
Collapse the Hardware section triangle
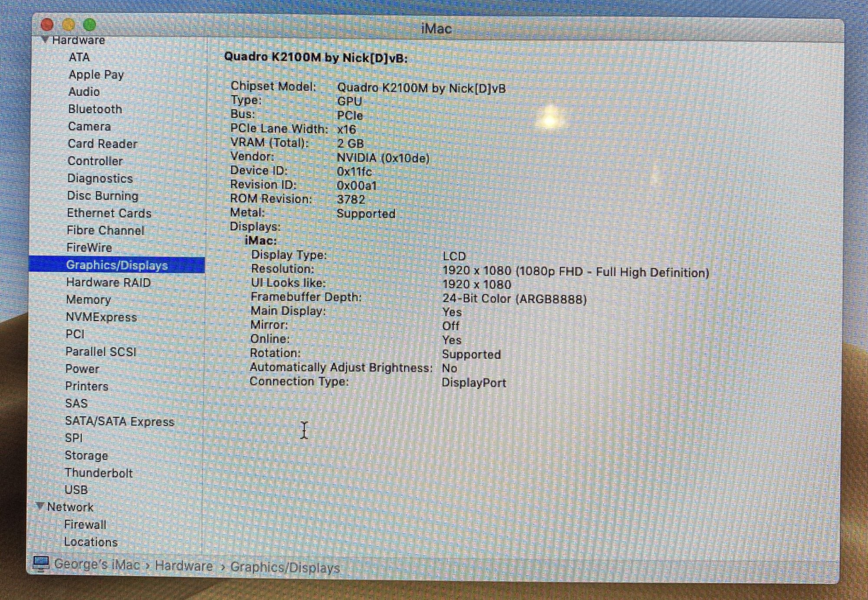(x=44, y=40)
